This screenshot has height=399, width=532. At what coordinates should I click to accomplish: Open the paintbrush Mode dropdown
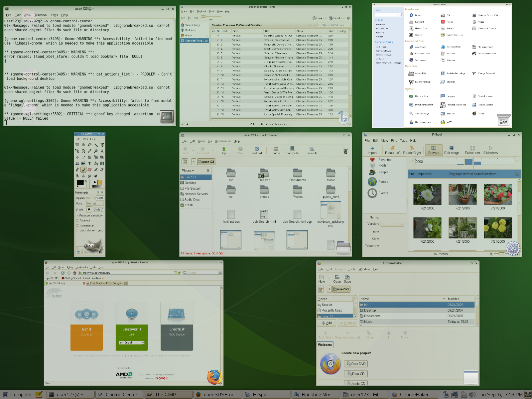pyautogui.click(x=95, y=203)
